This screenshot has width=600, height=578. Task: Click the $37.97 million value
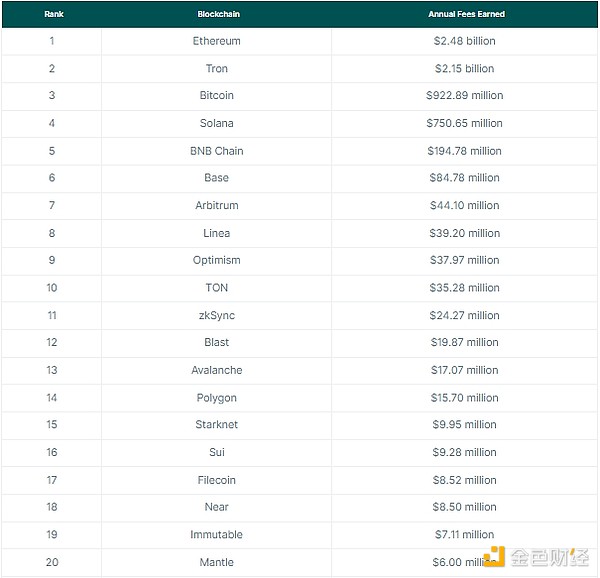click(x=465, y=260)
